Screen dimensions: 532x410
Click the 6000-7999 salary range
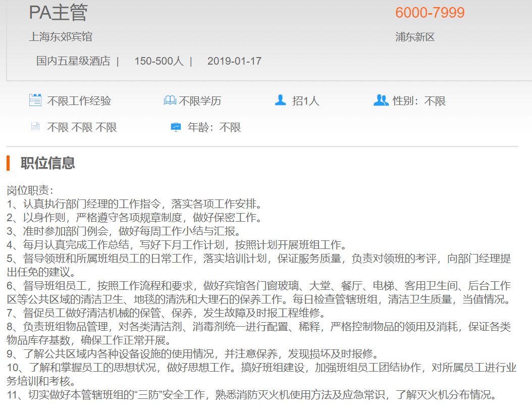pyautogui.click(x=430, y=13)
